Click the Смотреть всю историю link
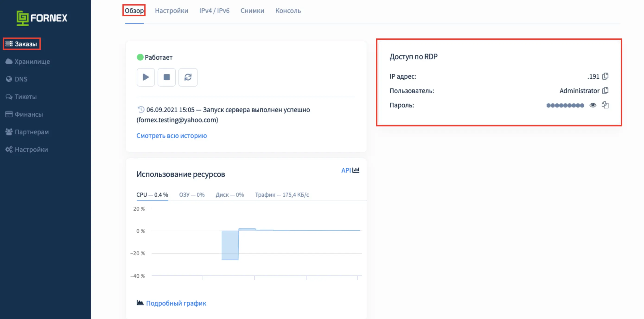Screen dimensions: 644x319 (x=172, y=135)
